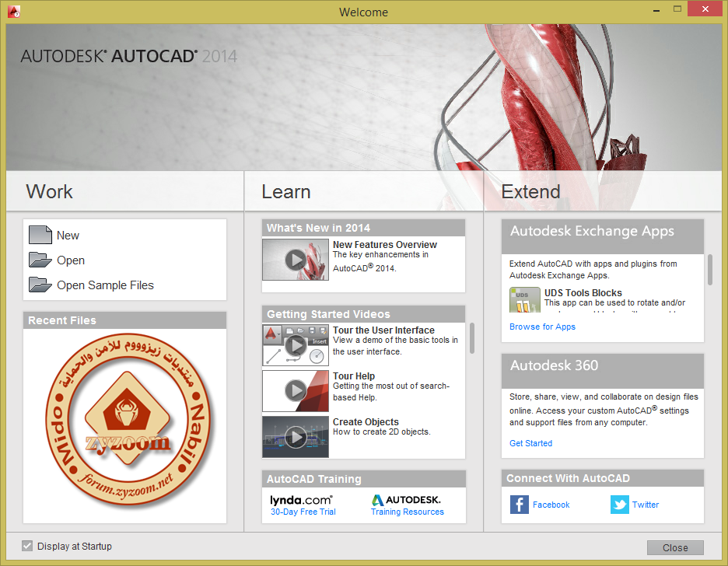Click the UDS Tools Blocks app icon
728x566 pixels.
click(525, 299)
